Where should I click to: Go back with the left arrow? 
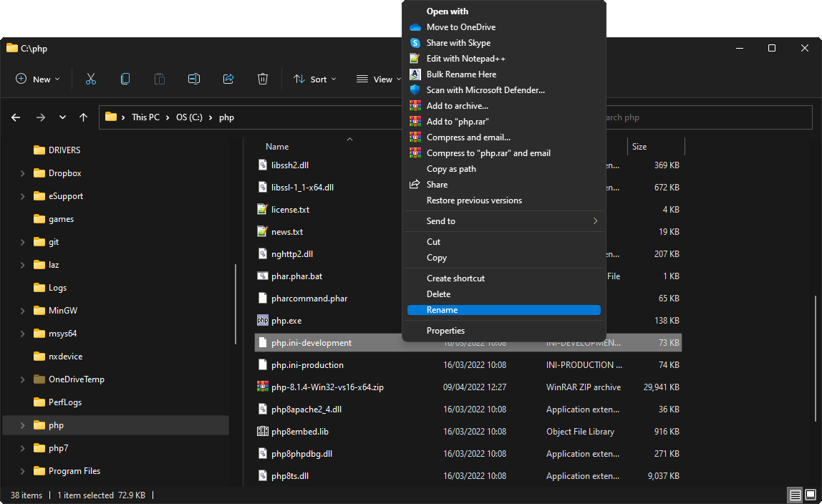(x=16, y=117)
